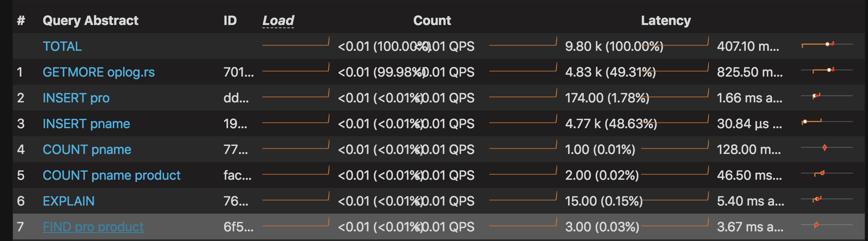Click the ID column header
Viewport: 868px width, 241px height.
tap(230, 21)
